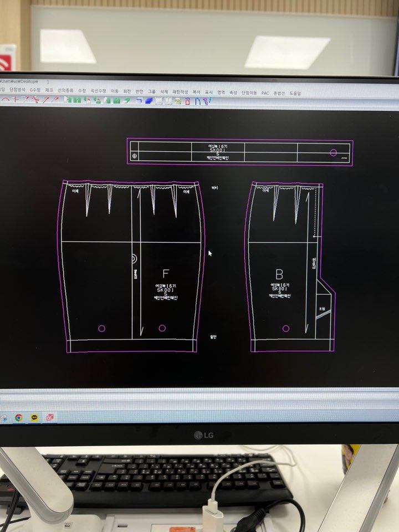399x532 pixels.
Task: Open the 삭제 delete menu
Action: [x=164, y=91]
